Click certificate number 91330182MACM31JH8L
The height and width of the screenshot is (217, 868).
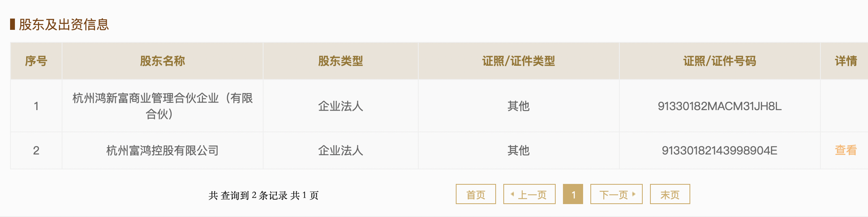(x=719, y=106)
